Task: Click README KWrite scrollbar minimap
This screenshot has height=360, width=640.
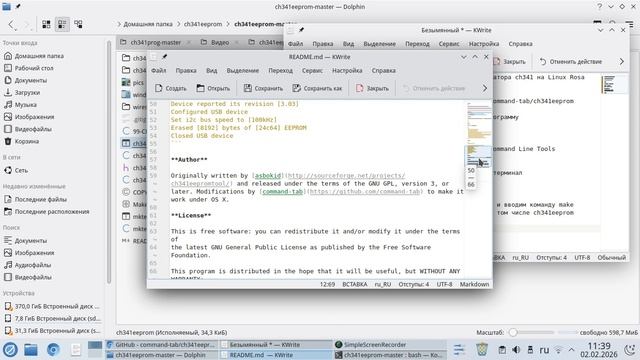Action: (x=479, y=189)
